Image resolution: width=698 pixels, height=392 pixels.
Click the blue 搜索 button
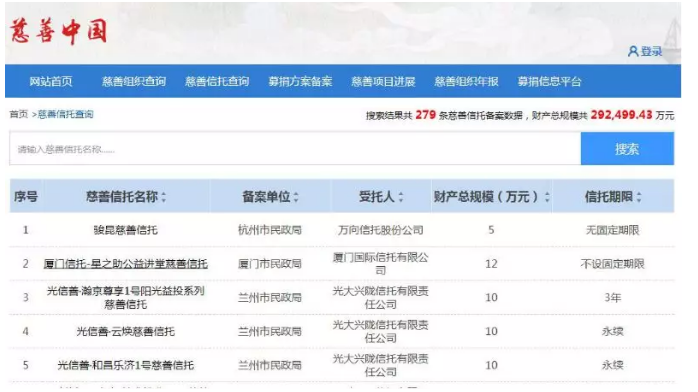(x=627, y=149)
